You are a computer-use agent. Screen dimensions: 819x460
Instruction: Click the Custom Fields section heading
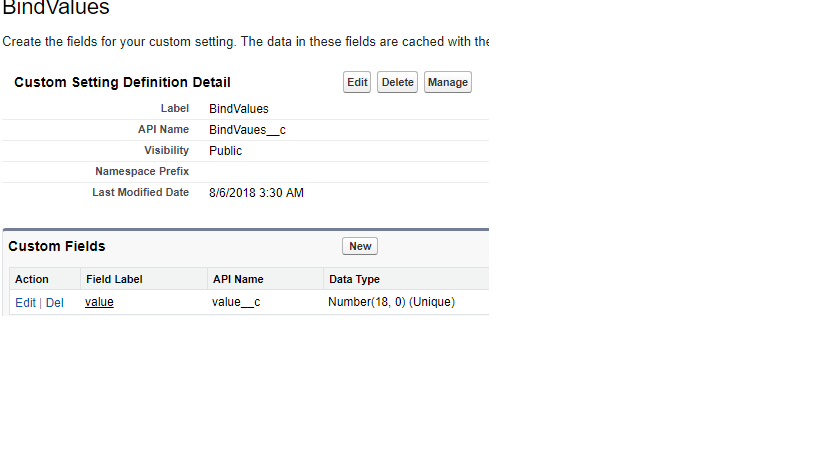(57, 246)
